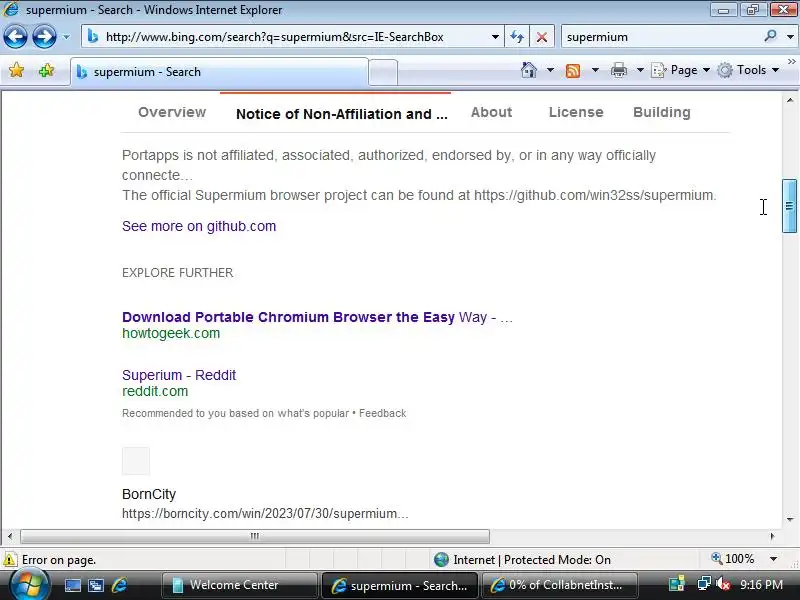This screenshot has height=600, width=800.
Task: Open the borncity.com/win/2023/07/30 URL
Action: 265,513
